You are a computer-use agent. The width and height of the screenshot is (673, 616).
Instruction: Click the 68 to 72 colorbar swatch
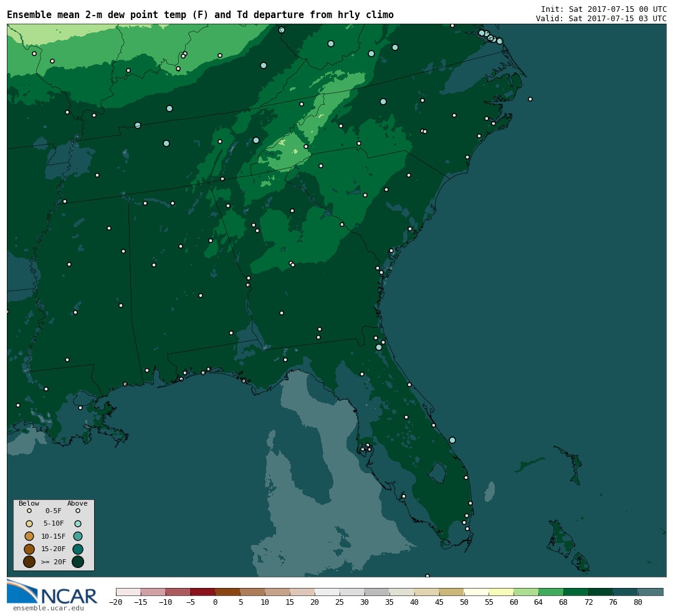pos(576,592)
